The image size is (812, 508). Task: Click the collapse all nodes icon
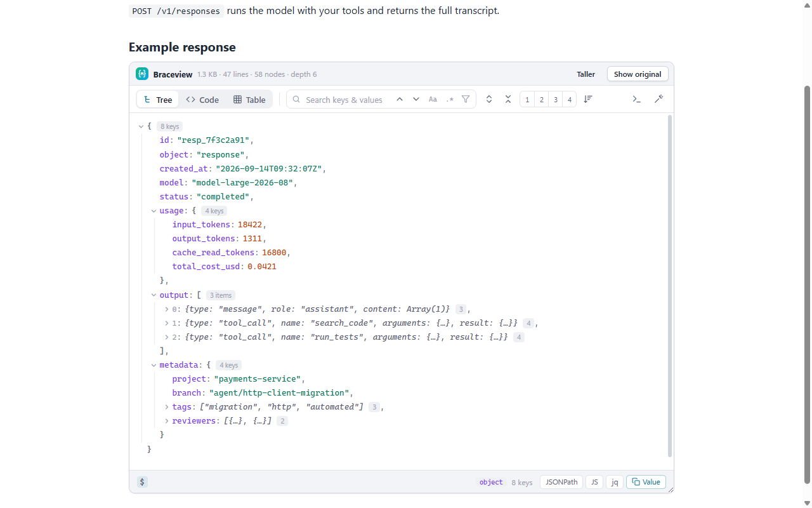pos(508,99)
